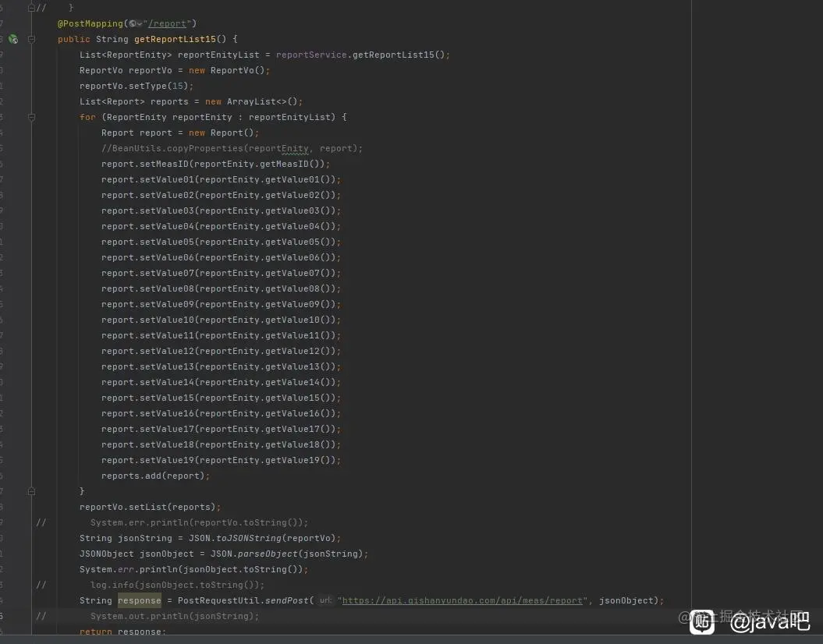The image size is (823, 644).
Task: Click the commented "log.info(jsonObject.toString());" line
Action: [177, 585]
